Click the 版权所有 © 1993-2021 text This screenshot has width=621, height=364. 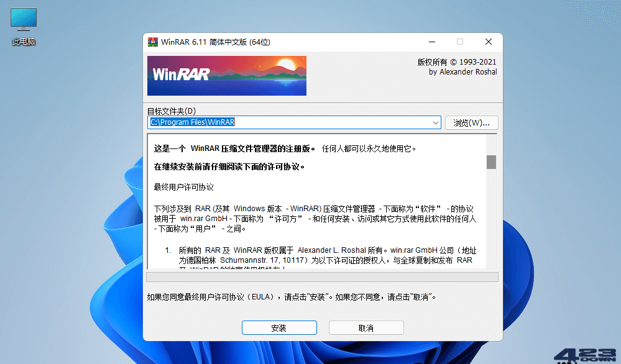[457, 61]
